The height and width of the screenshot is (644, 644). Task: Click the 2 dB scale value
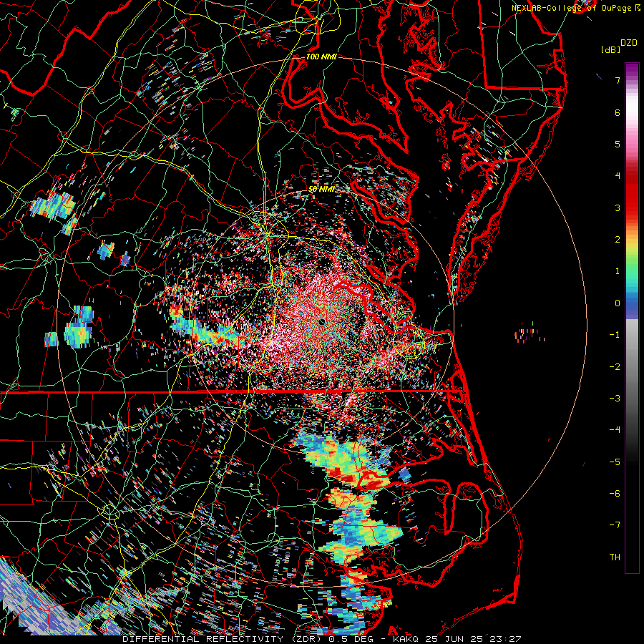[x=618, y=240]
